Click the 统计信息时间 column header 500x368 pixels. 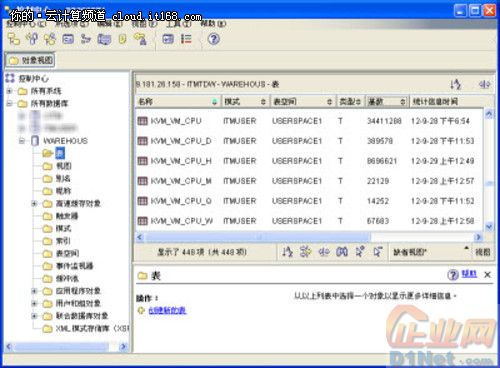pyautogui.click(x=447, y=102)
